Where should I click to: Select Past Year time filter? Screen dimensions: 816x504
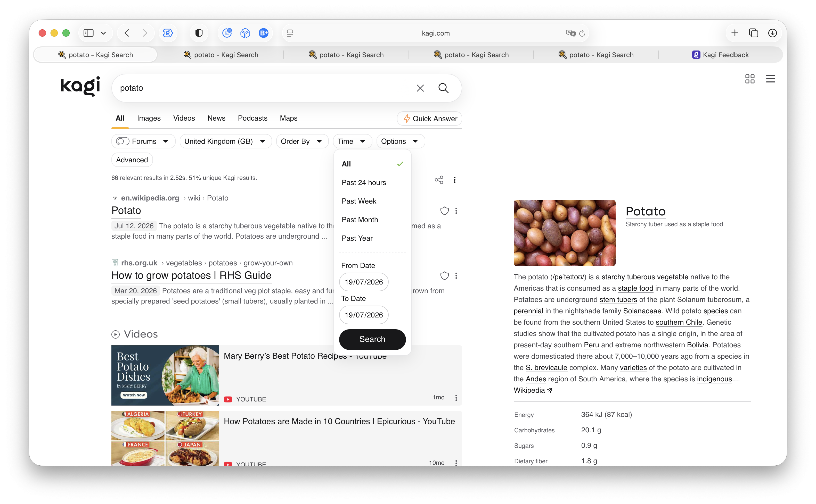[x=372, y=238]
